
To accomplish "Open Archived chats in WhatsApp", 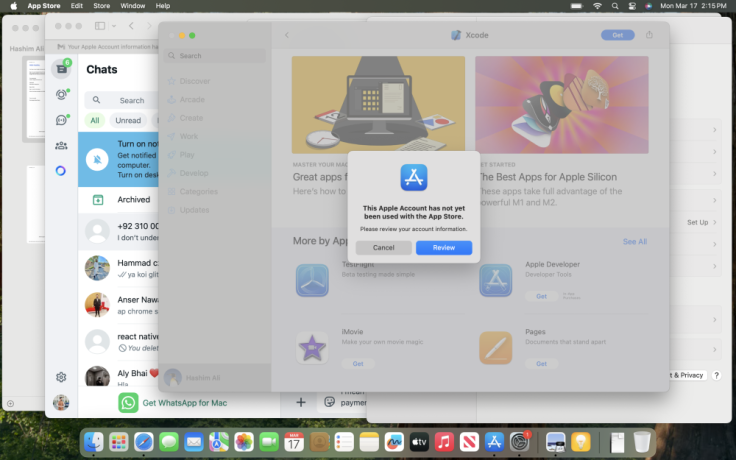I will click(x=118, y=199).
